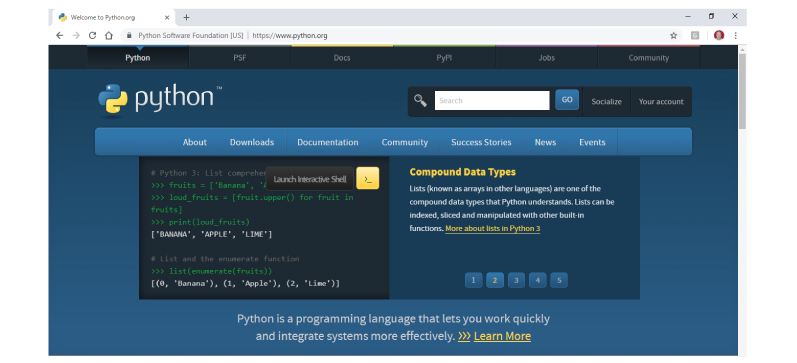Click the gray extension icon in toolbar

click(x=695, y=36)
